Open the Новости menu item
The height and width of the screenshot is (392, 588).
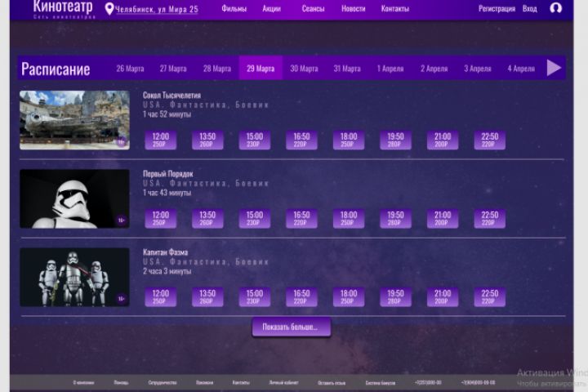pos(354,8)
